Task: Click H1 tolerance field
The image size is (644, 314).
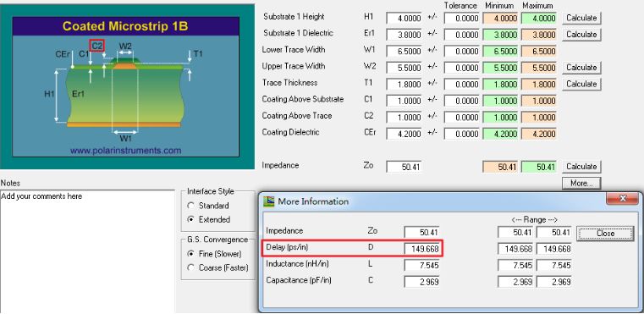Action: coord(462,19)
